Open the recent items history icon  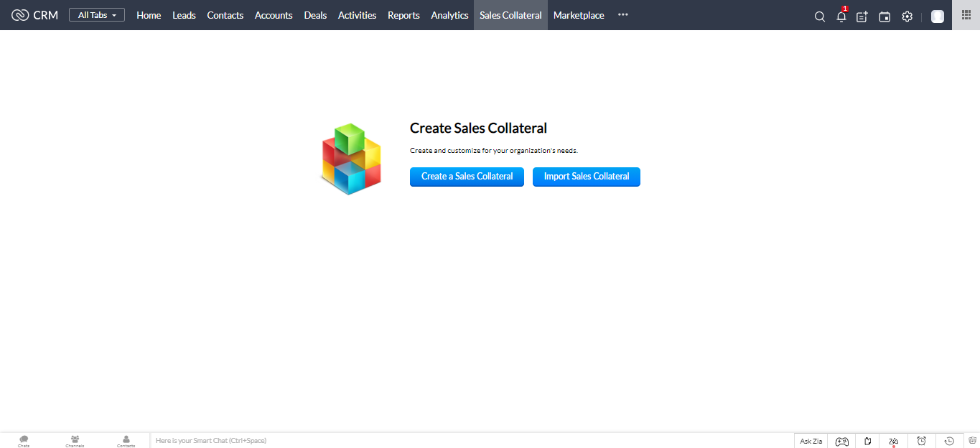pos(949,441)
